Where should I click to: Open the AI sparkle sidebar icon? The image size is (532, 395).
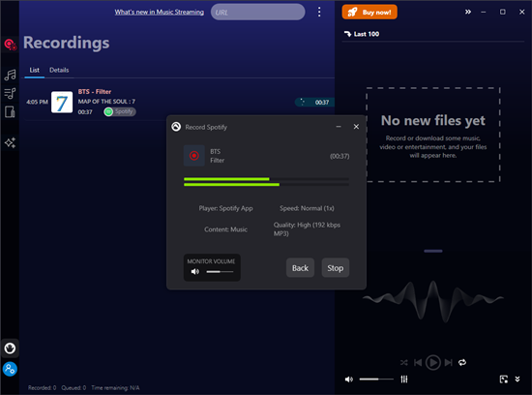coord(11,142)
